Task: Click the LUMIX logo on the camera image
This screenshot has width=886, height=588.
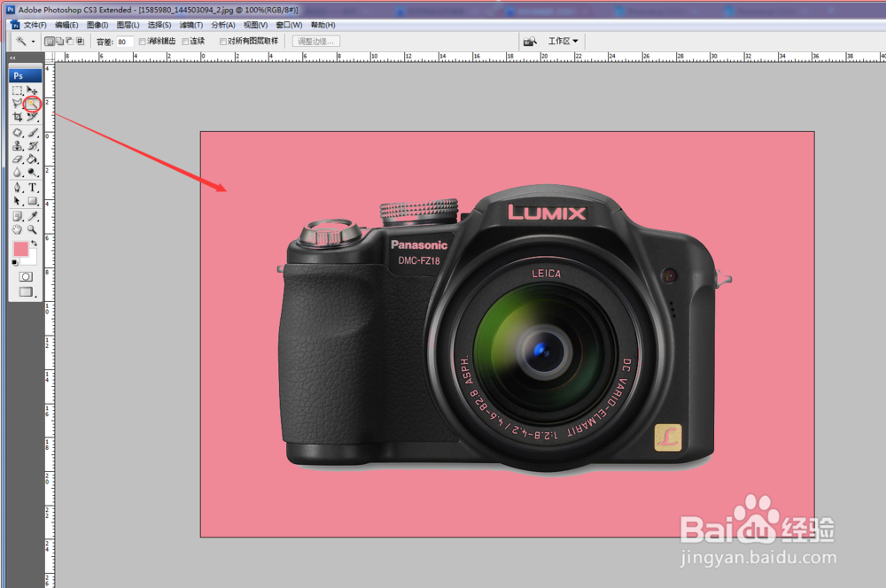Action: coord(547,213)
